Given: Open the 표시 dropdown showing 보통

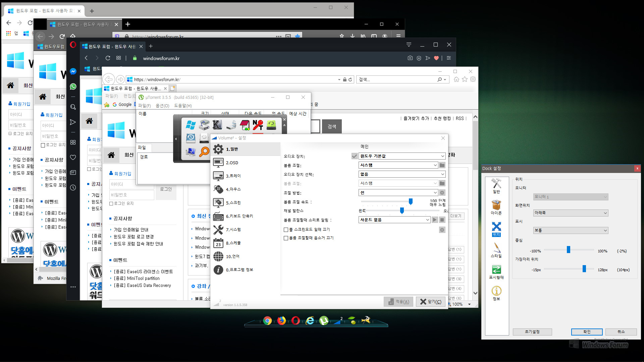Looking at the screenshot, I should tap(571, 230).
